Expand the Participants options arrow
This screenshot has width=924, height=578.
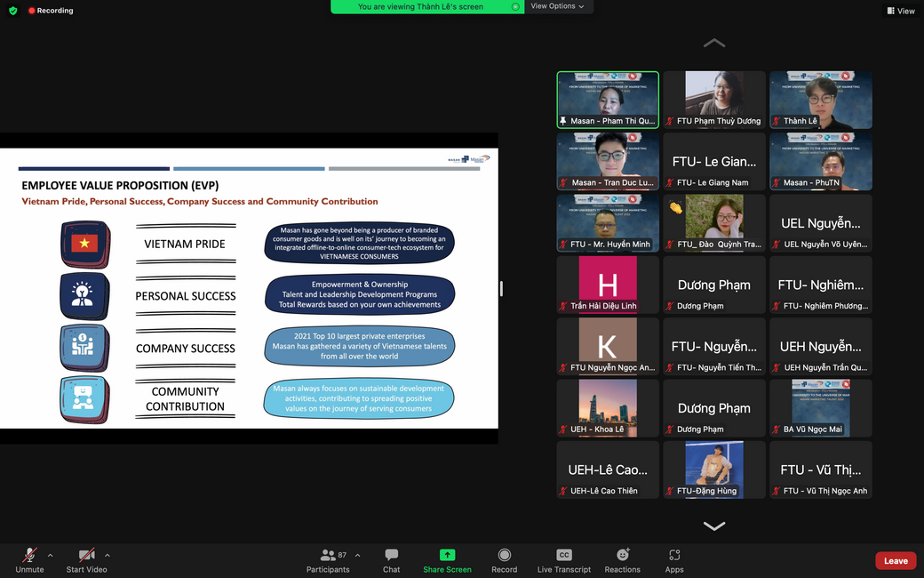click(358, 555)
